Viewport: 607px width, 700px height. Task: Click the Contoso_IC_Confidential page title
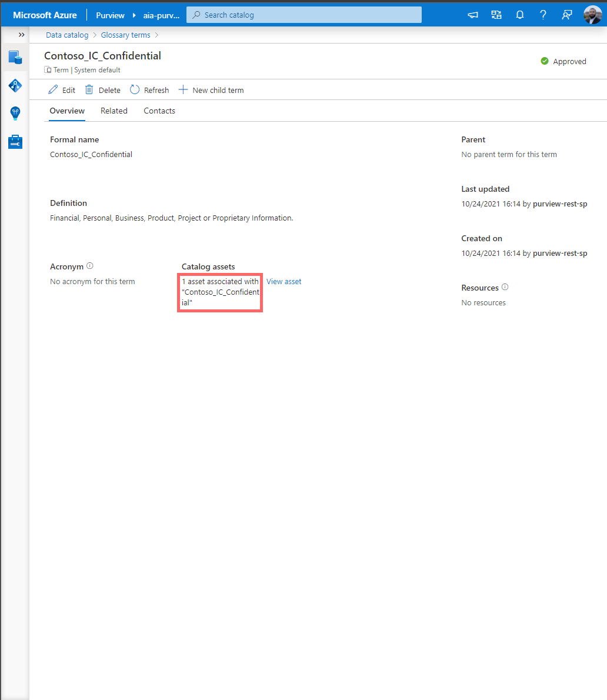pos(103,56)
